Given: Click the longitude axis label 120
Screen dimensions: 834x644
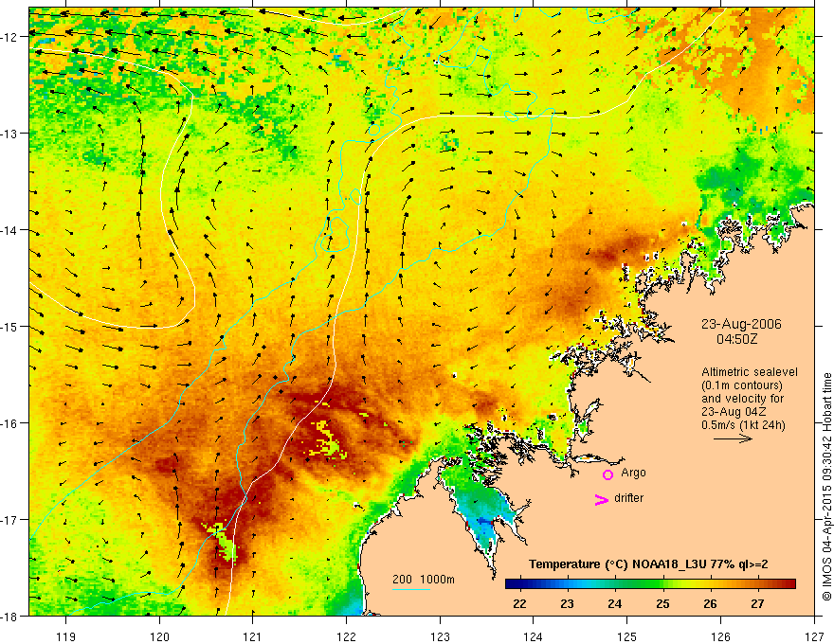Looking at the screenshot, I should tap(159, 636).
